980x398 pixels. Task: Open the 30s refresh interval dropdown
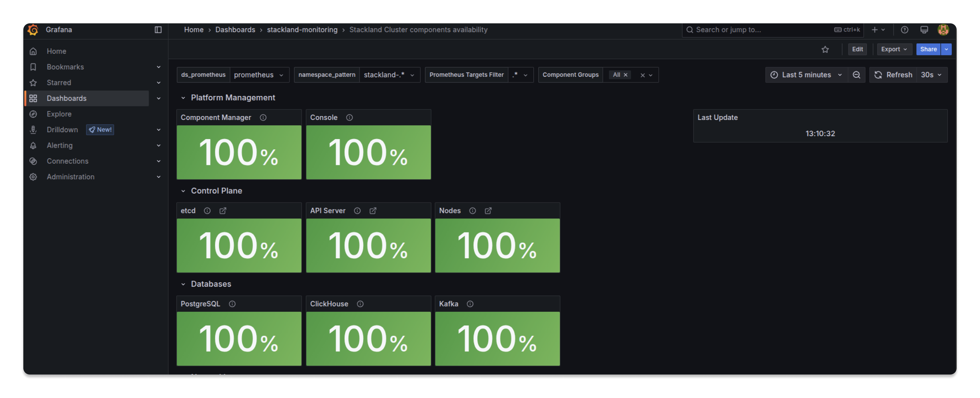tap(932, 75)
